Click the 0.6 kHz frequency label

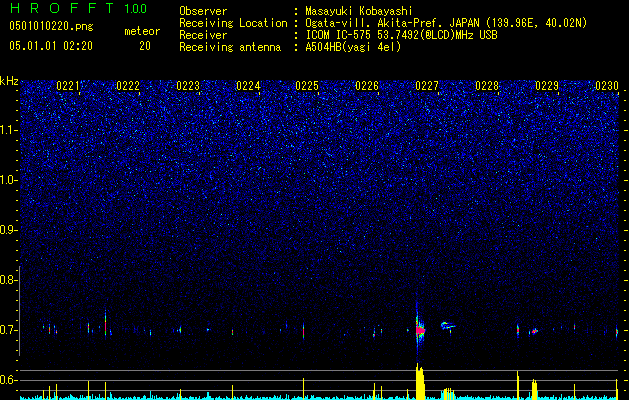point(9,380)
